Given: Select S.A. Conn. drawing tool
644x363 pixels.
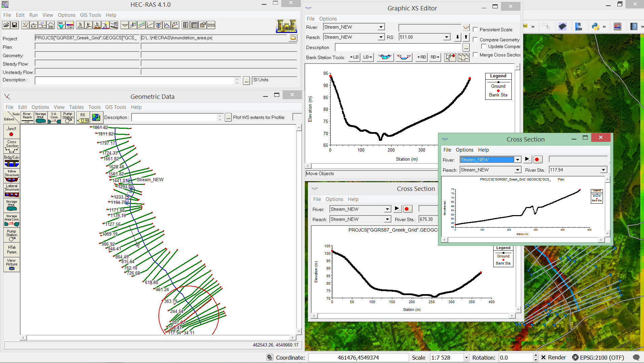Looking at the screenshot, I should tap(54, 118).
